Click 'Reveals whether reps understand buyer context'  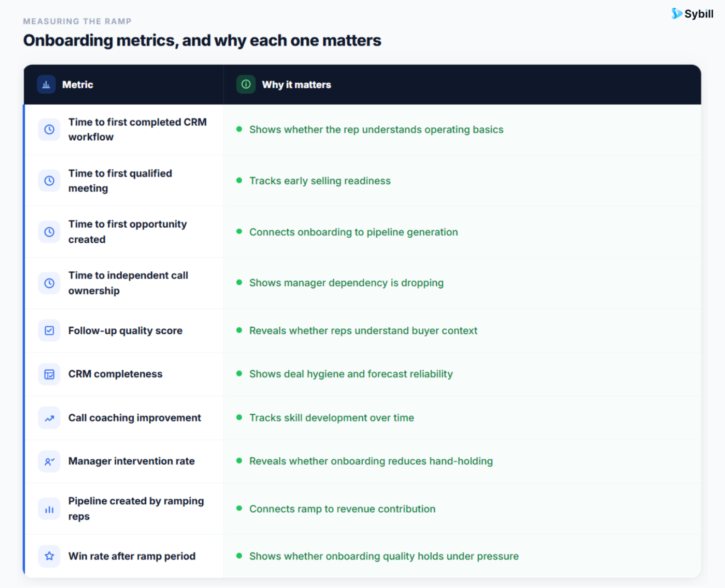(x=363, y=331)
